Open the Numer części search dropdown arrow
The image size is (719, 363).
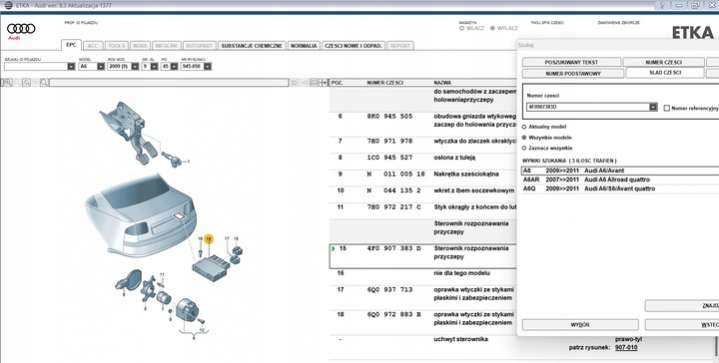653,107
